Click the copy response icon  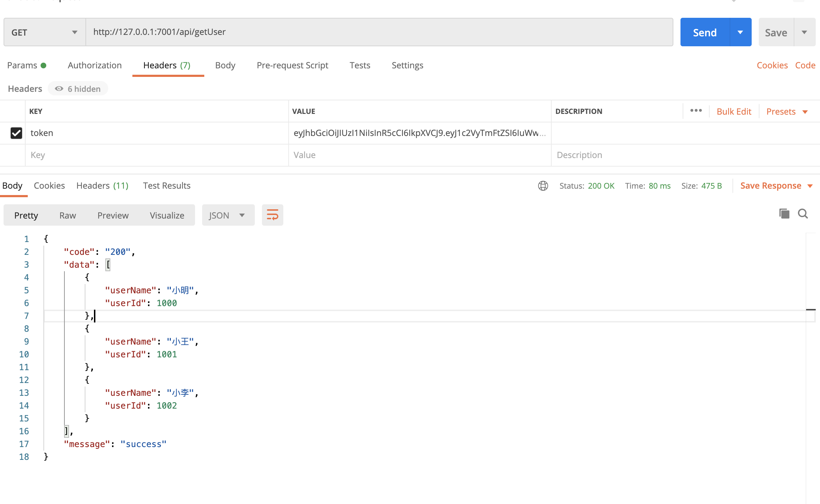(x=784, y=214)
